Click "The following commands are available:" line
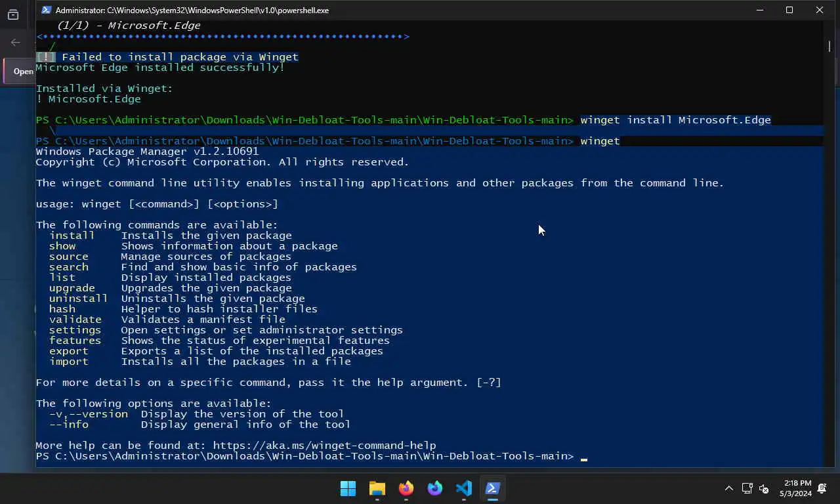This screenshot has height=504, width=840. tap(157, 225)
